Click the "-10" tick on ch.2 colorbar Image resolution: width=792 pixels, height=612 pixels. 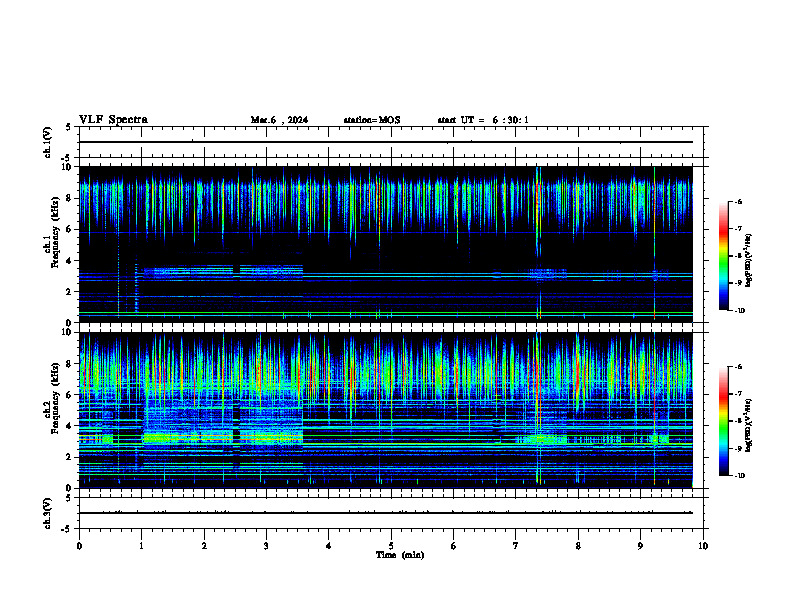740,475
